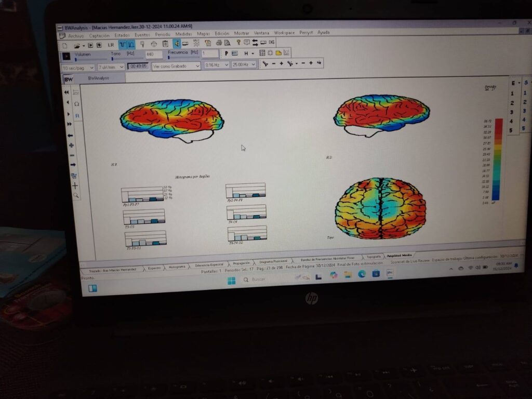Open the 0.16 Hz filter dropdown
This screenshot has height=399, width=532.
[x=217, y=65]
